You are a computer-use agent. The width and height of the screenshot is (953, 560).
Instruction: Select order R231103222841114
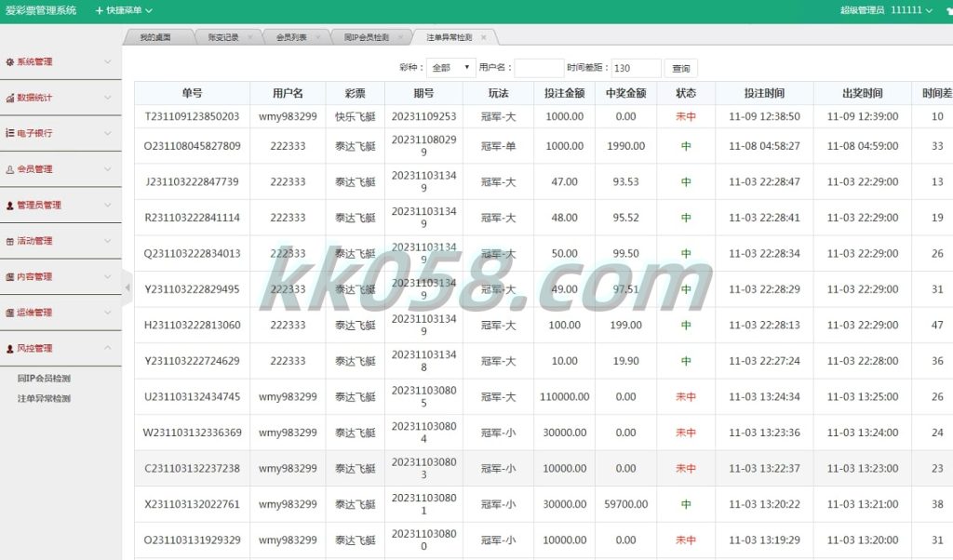point(192,218)
